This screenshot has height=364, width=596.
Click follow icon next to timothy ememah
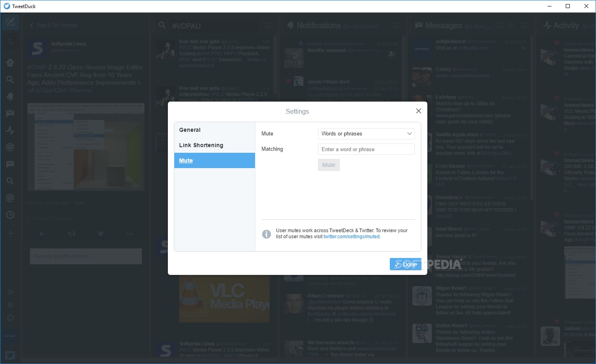click(391, 53)
